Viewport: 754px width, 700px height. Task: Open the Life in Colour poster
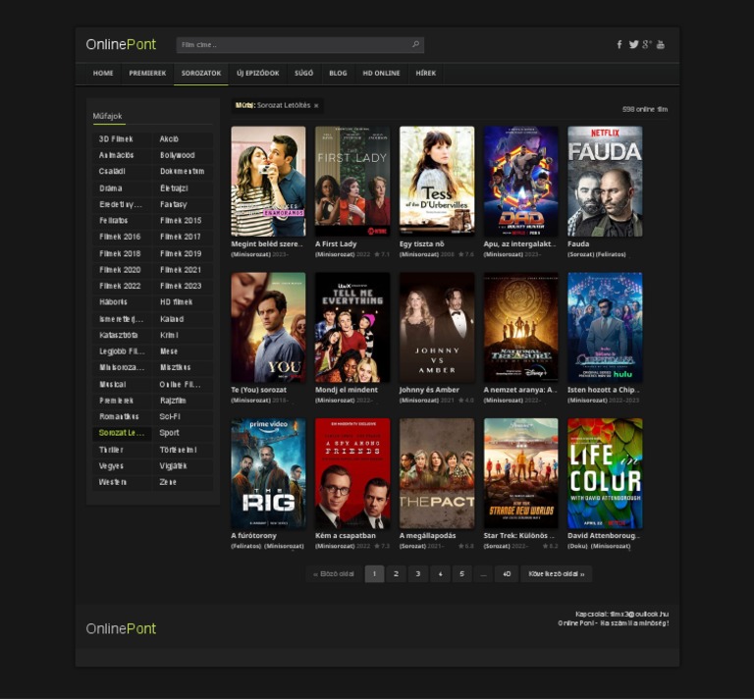point(605,473)
